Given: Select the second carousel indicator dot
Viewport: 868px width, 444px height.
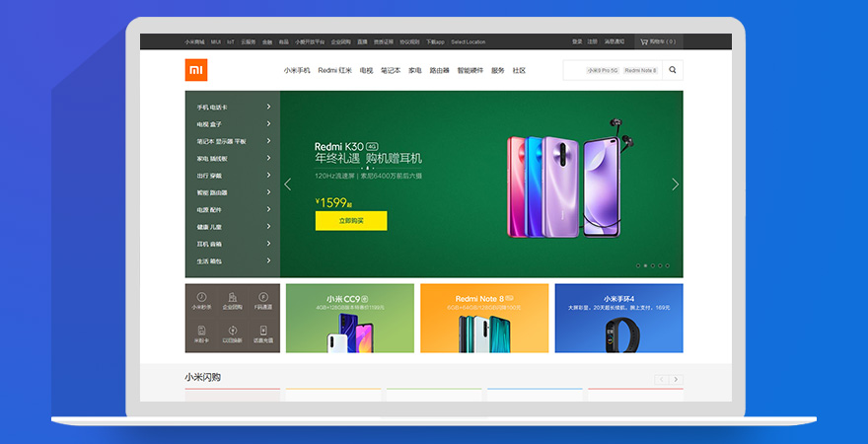Looking at the screenshot, I should 645,265.
